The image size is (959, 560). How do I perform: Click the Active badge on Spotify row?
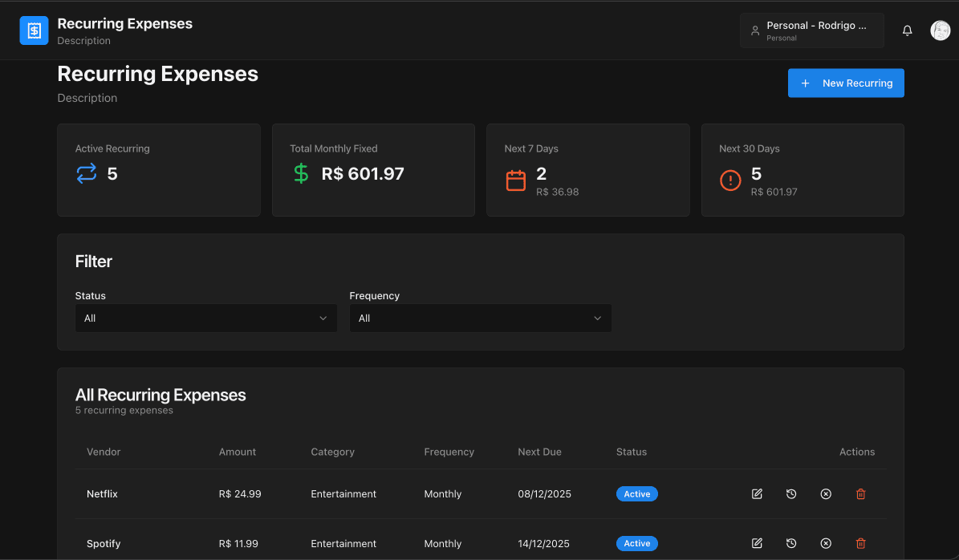click(636, 543)
